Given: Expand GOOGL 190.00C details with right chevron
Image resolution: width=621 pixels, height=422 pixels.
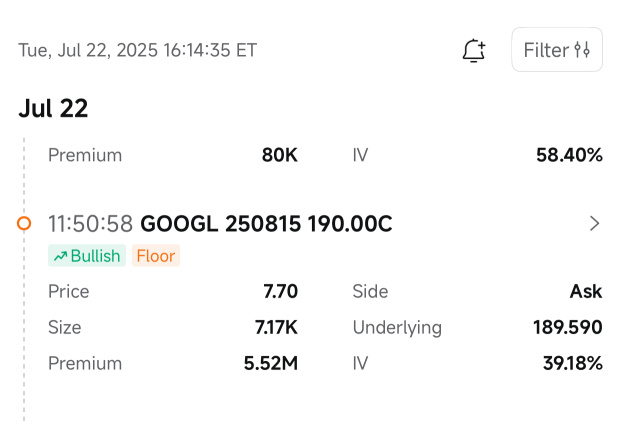Looking at the screenshot, I should click(x=594, y=224).
